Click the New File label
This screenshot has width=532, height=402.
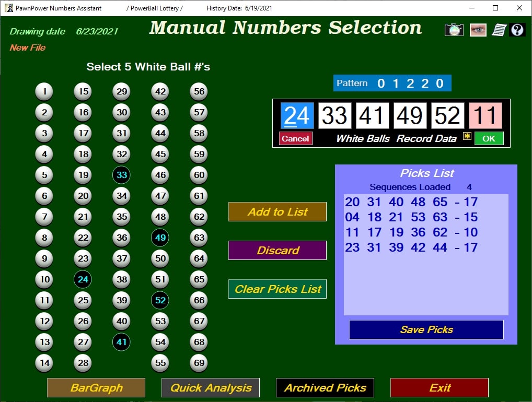(x=27, y=48)
